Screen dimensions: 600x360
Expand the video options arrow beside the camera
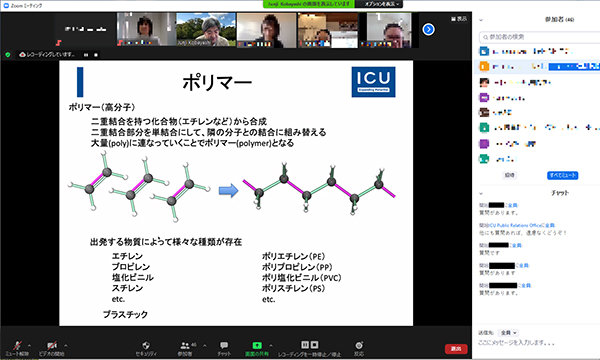[x=66, y=346]
